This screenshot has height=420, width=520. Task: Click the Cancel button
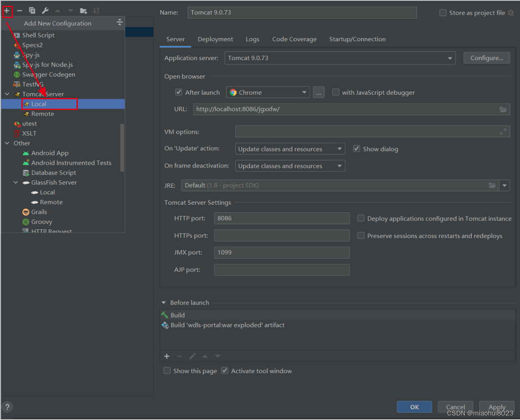pos(455,407)
